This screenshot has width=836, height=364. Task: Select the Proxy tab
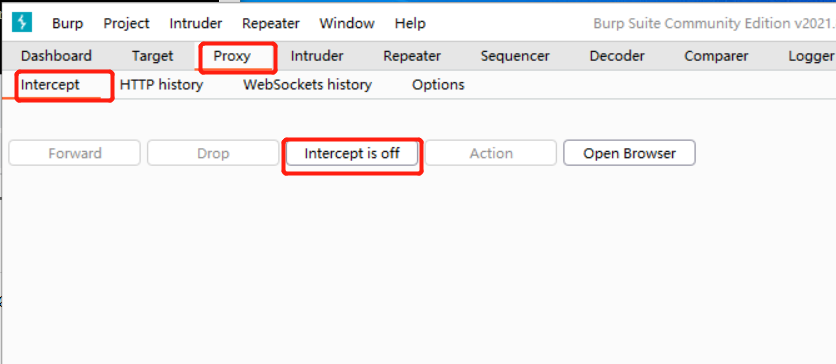point(232,56)
